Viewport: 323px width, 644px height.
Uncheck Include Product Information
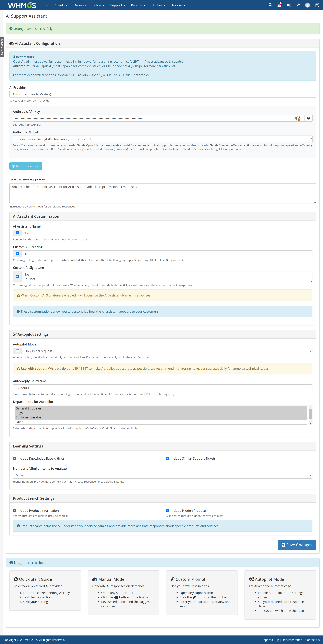point(14,510)
